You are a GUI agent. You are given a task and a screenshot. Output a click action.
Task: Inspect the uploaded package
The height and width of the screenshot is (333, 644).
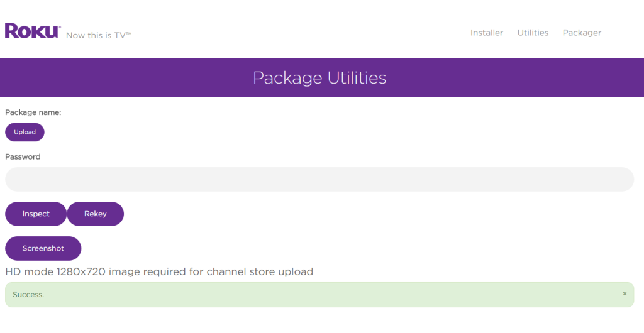coord(36,214)
